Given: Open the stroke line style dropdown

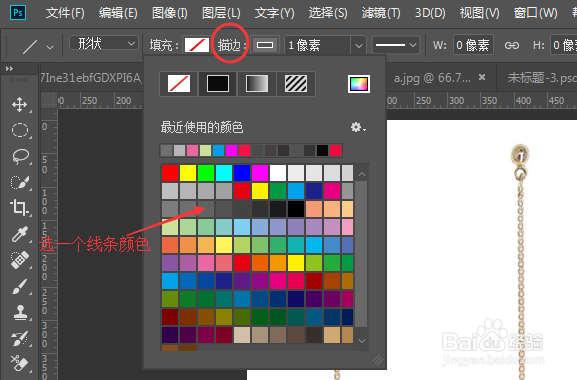Looking at the screenshot, I should coord(395,45).
